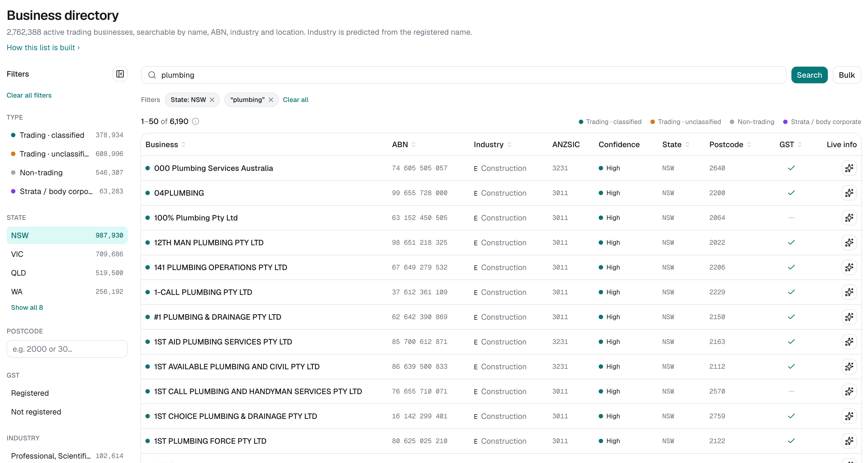
Task: Click Clear all filters in sidebar
Action: 29,95
